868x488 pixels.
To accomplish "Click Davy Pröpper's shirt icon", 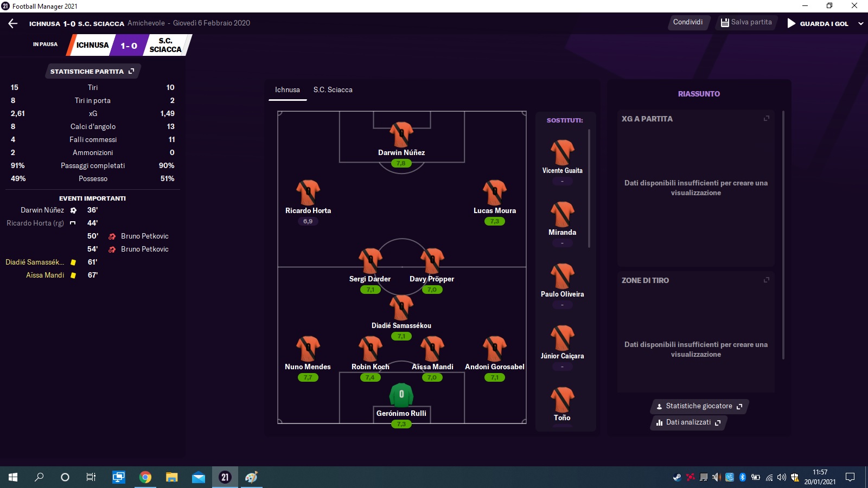I will 432,261.
